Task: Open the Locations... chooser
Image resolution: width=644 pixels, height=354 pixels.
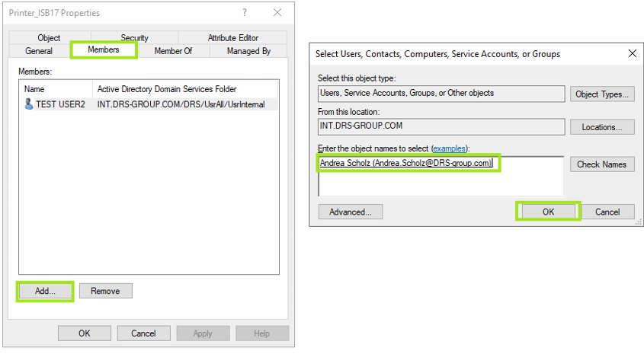Action: tap(602, 127)
